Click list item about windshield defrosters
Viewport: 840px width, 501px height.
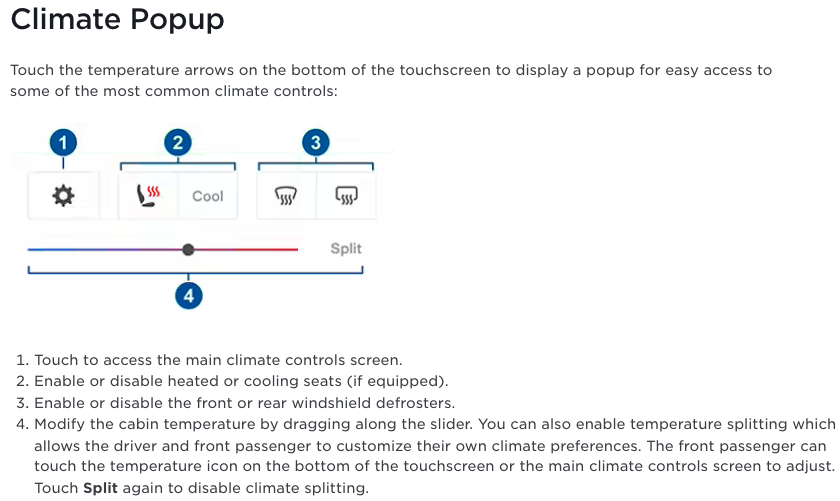pos(236,403)
